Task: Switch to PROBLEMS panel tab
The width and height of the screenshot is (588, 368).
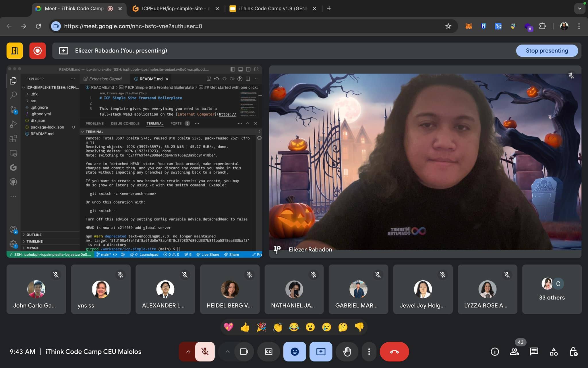Action: click(94, 124)
